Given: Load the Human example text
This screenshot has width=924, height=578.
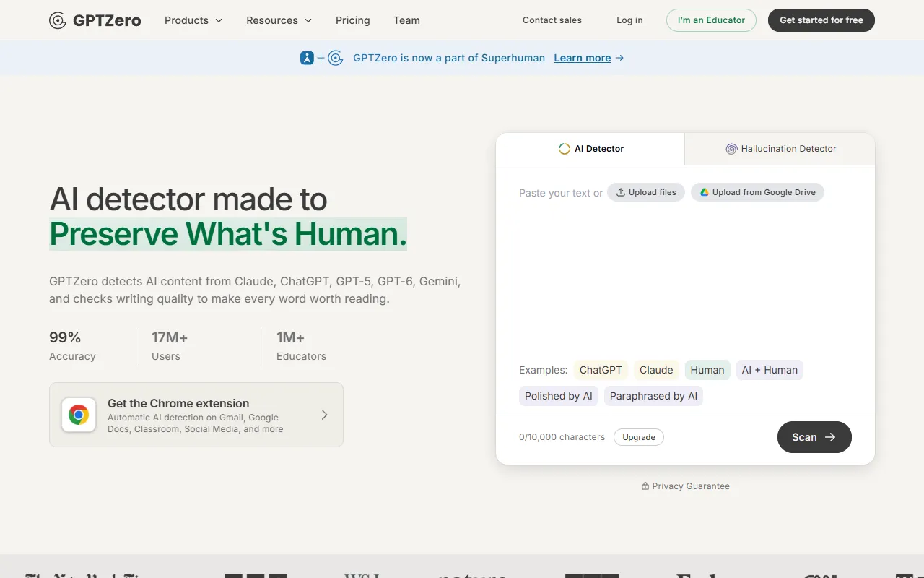Looking at the screenshot, I should pos(707,370).
